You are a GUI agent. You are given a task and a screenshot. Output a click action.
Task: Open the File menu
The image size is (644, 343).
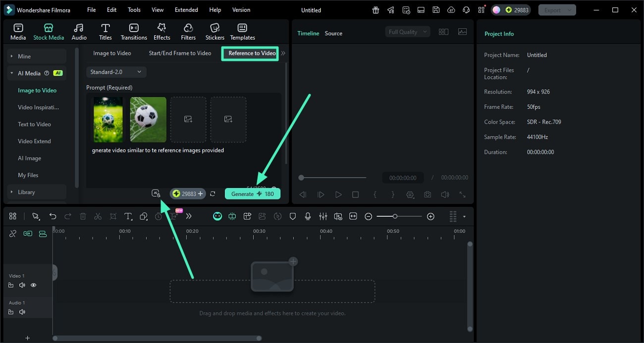pyautogui.click(x=92, y=10)
